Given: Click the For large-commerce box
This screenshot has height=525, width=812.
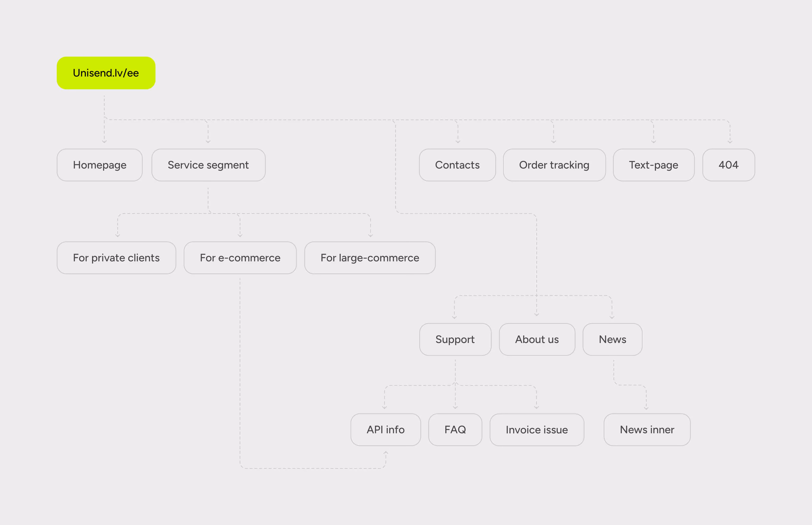Looking at the screenshot, I should coord(370,258).
